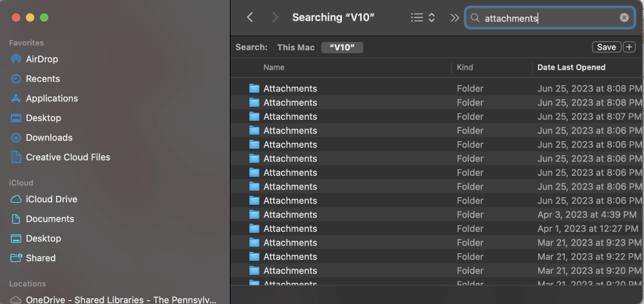
Task: Save the current search
Action: 606,47
